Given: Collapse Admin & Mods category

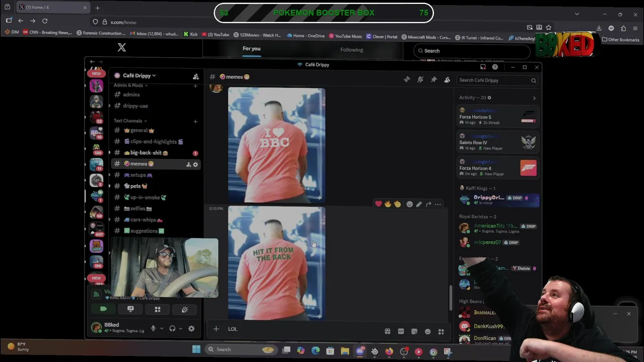Looking at the screenshot, I should tap(130, 85).
